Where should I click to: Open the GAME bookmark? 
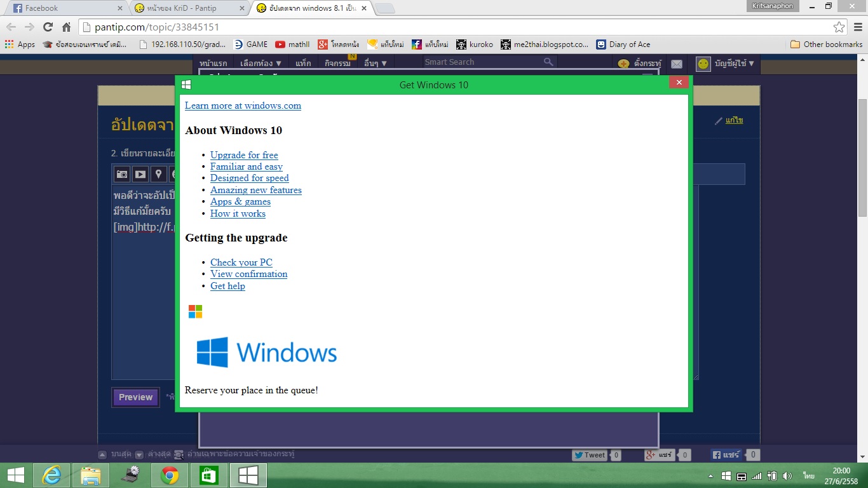(250, 44)
